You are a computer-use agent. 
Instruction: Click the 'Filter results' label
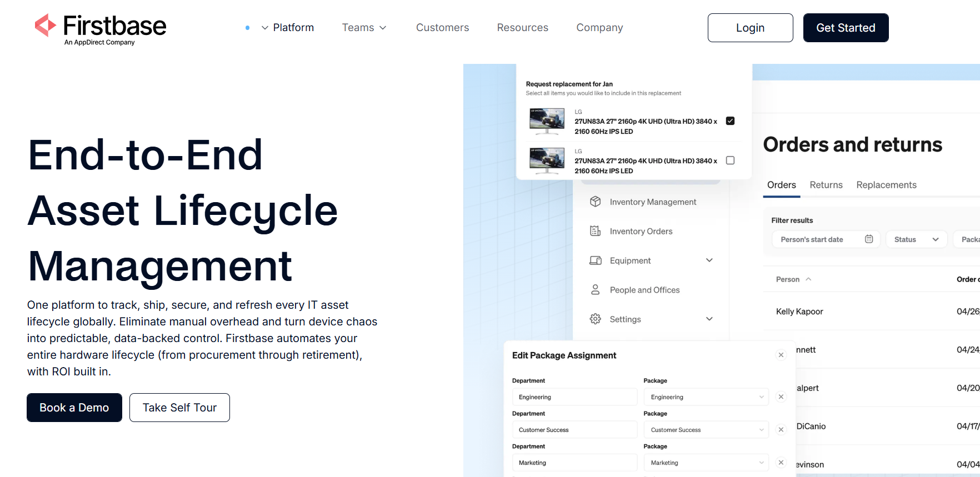click(x=792, y=220)
